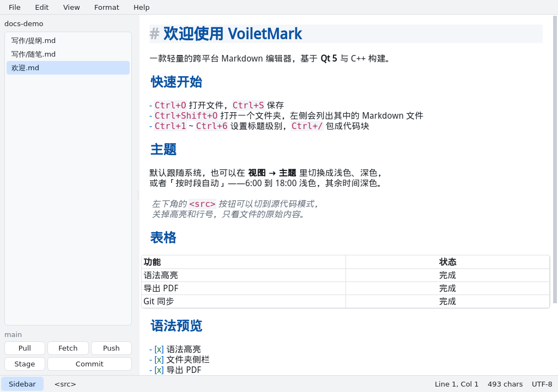Select 欢迎.md in the file list

(x=68, y=68)
